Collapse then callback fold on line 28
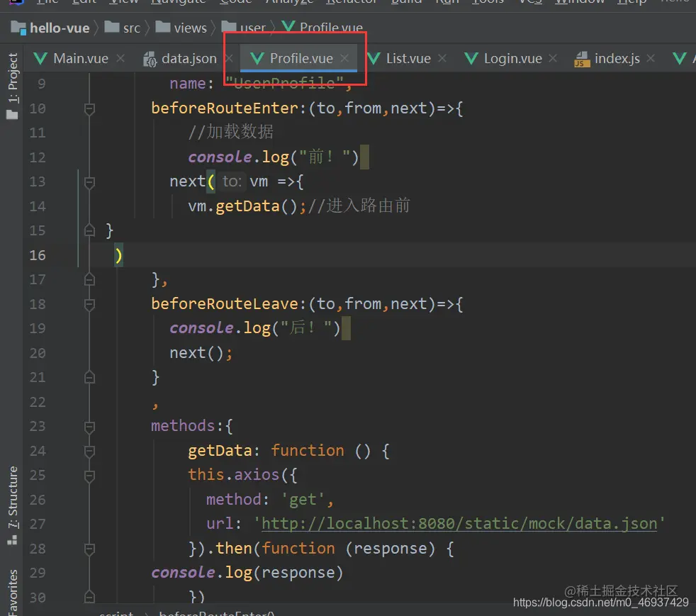This screenshot has height=616, width=696. (x=89, y=549)
